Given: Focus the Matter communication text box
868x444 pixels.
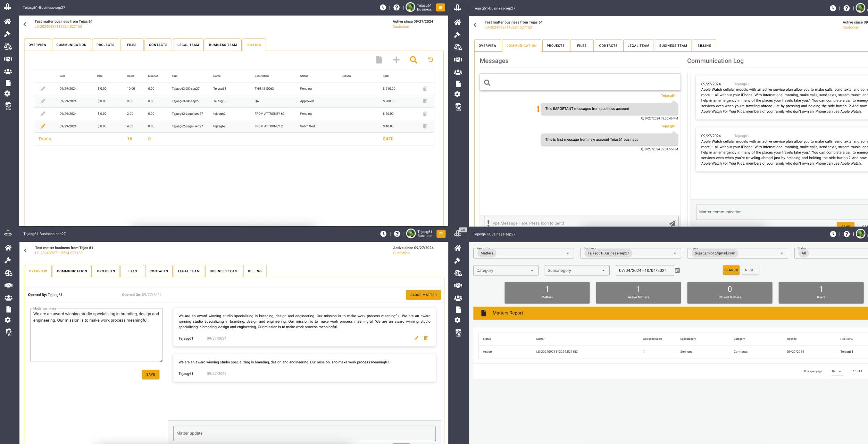Looking at the screenshot, I should point(782,212).
